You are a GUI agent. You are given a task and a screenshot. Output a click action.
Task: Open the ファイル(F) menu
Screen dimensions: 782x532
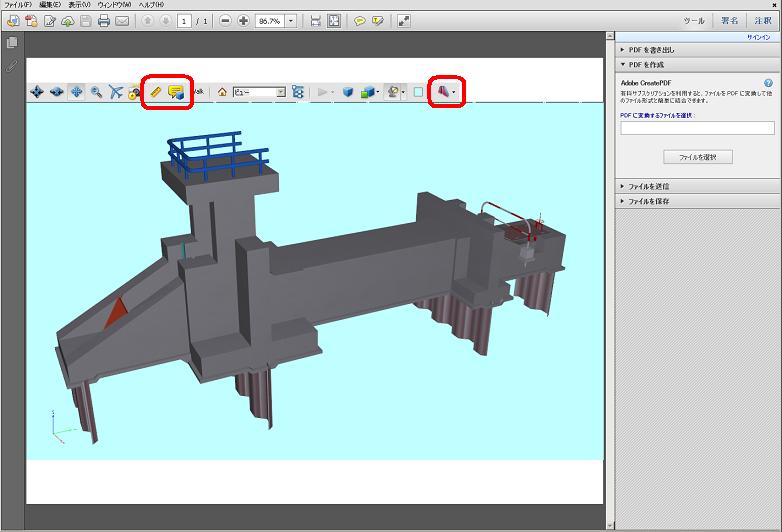(18, 4)
